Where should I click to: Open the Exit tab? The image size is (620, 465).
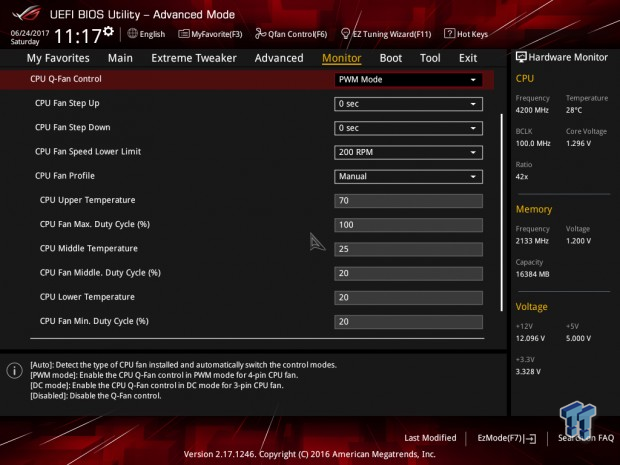pyautogui.click(x=468, y=58)
